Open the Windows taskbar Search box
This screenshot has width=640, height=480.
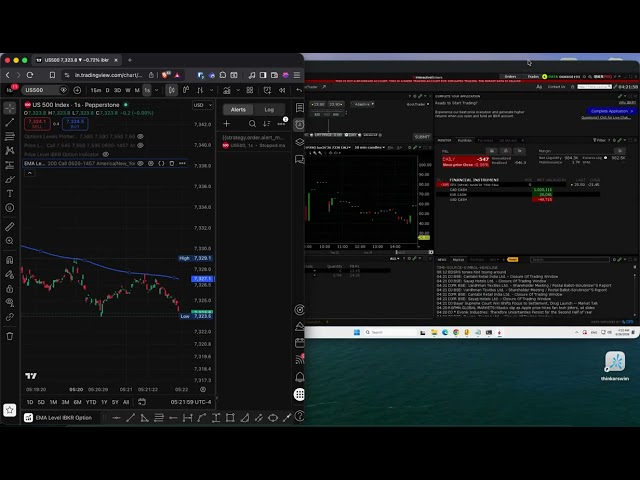(x=390, y=332)
